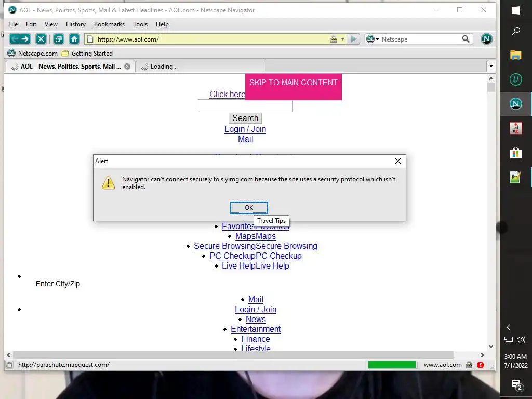This screenshot has height=399, width=532.
Task: Switch to the Loading... tab
Action: tap(200, 66)
